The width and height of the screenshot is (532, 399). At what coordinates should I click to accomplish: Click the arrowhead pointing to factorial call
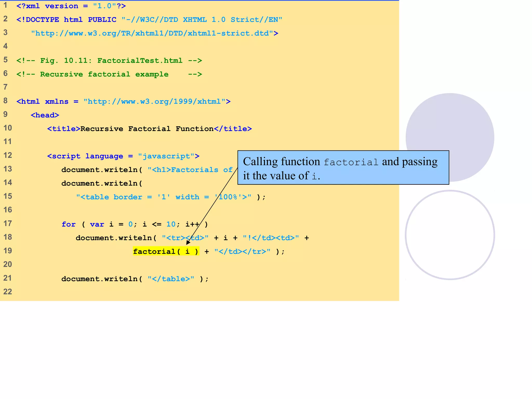pos(188,243)
